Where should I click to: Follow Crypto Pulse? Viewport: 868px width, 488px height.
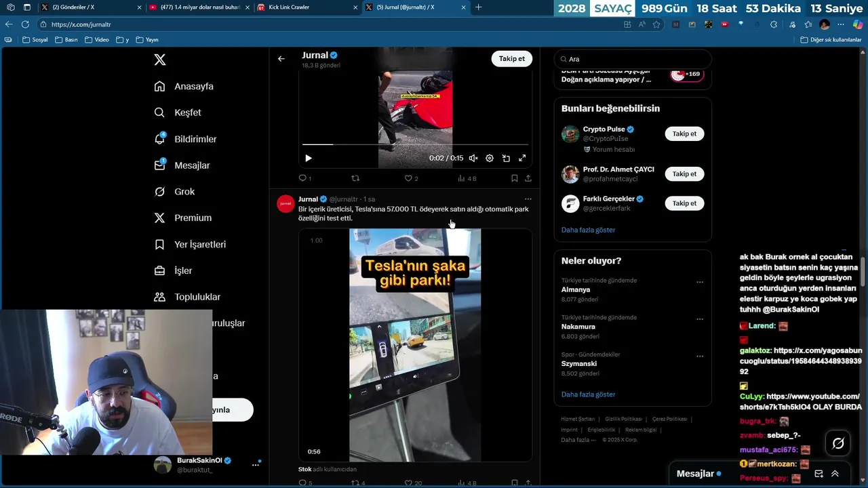click(x=684, y=134)
